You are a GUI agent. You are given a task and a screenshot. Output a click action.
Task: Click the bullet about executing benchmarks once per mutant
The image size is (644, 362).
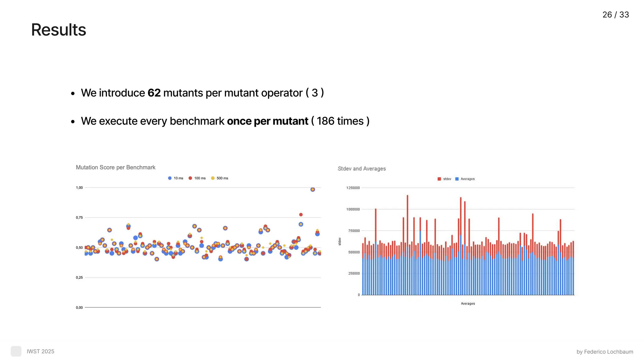click(x=225, y=121)
